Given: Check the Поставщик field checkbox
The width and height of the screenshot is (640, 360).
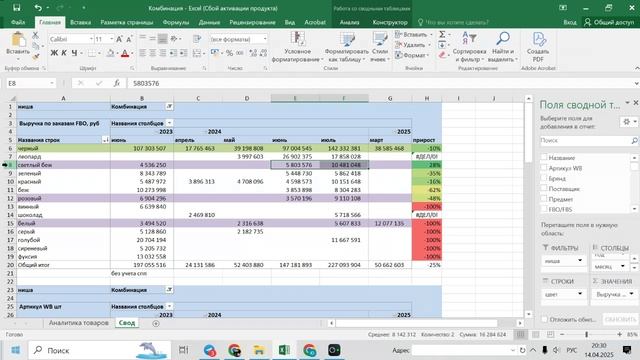Looking at the screenshot, I should pos(544,188).
